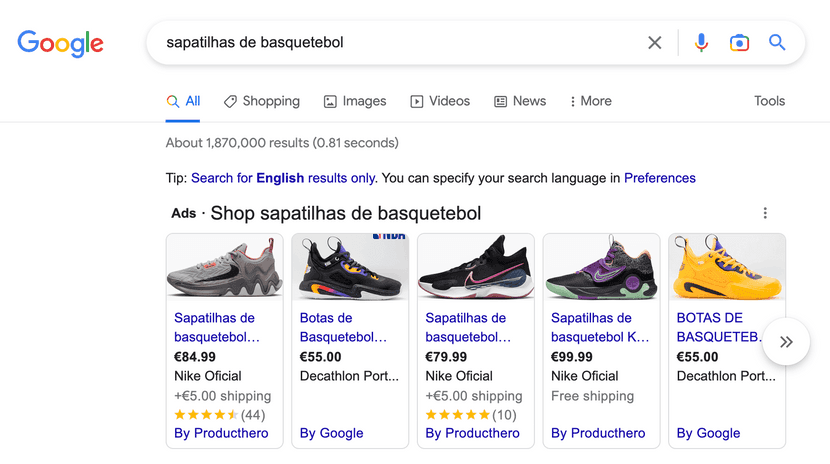Open search by image camera icon

739,43
